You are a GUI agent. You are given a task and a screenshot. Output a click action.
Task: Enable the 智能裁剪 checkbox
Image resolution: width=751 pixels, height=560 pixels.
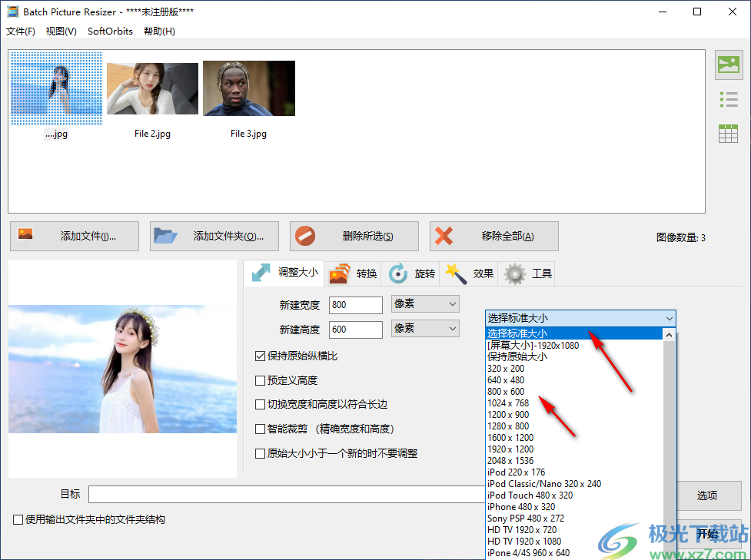click(261, 429)
